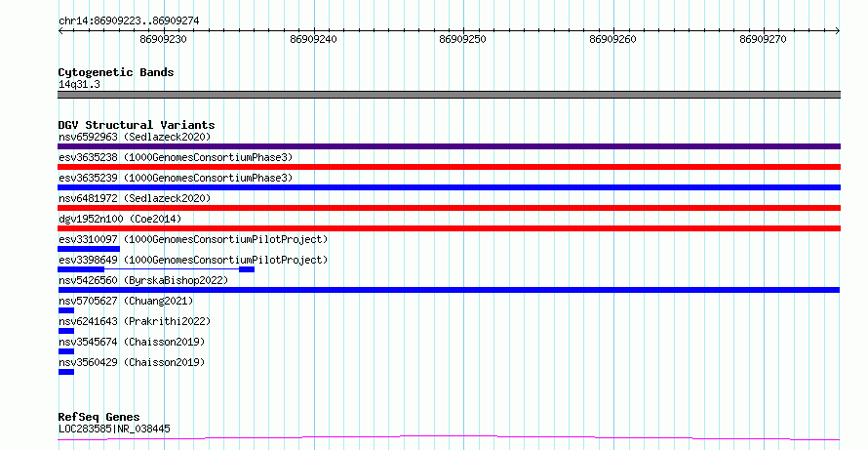Click the red dgv1952n100 variant bar

pyautogui.click(x=449, y=228)
